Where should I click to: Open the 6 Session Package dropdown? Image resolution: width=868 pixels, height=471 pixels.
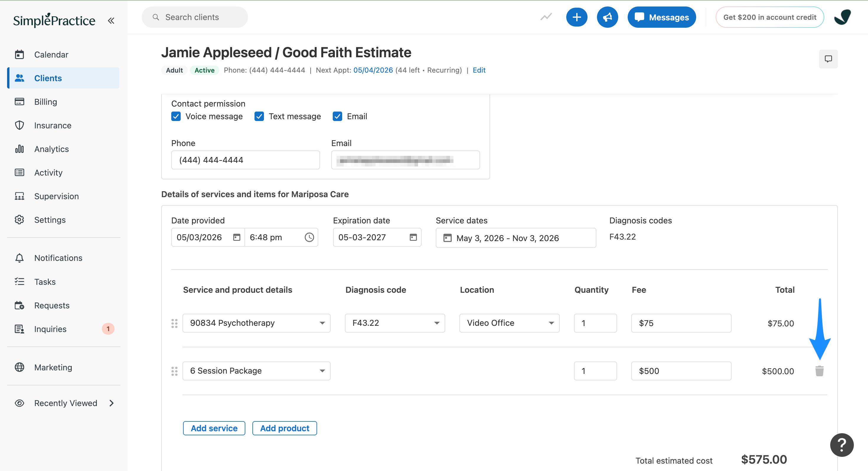pyautogui.click(x=257, y=371)
